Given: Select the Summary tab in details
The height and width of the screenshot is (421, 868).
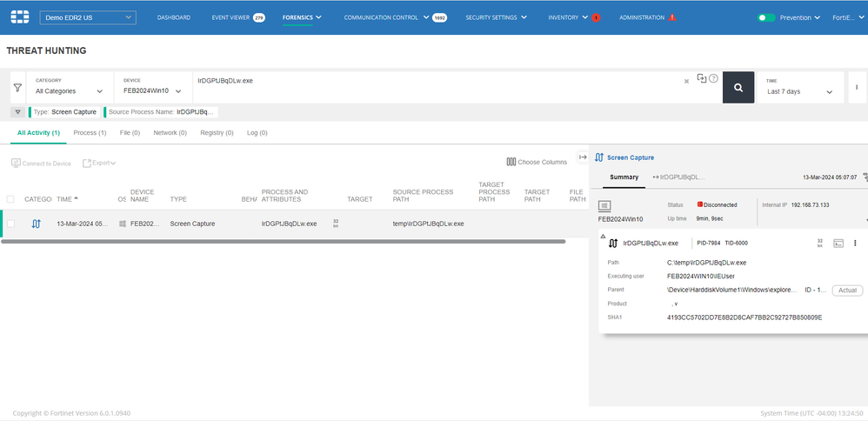Looking at the screenshot, I should (624, 177).
